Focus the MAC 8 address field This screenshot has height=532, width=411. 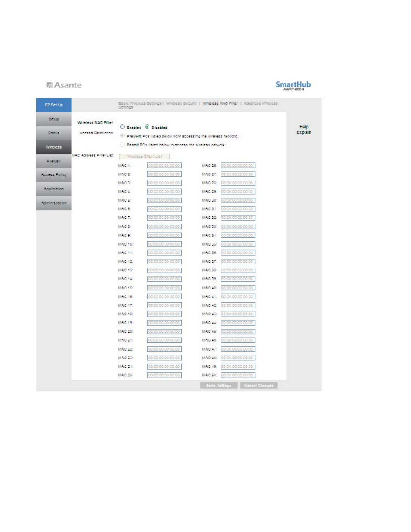click(165, 227)
